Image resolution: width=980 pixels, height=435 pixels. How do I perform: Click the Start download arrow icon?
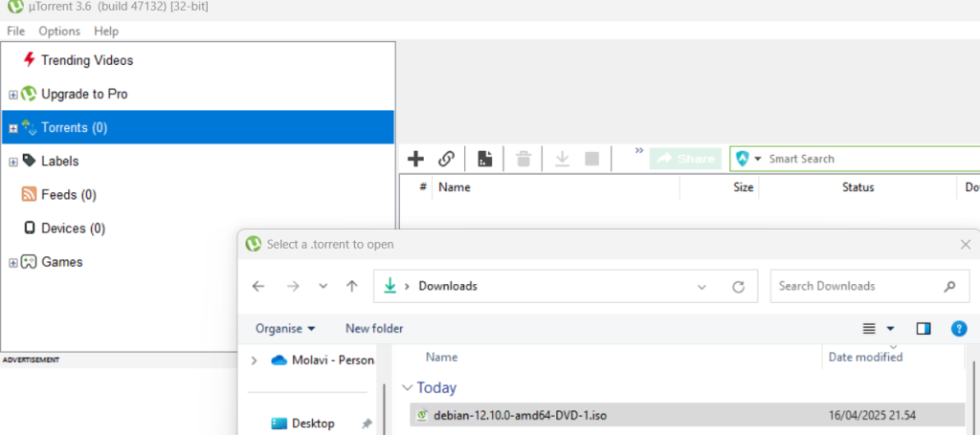click(563, 159)
